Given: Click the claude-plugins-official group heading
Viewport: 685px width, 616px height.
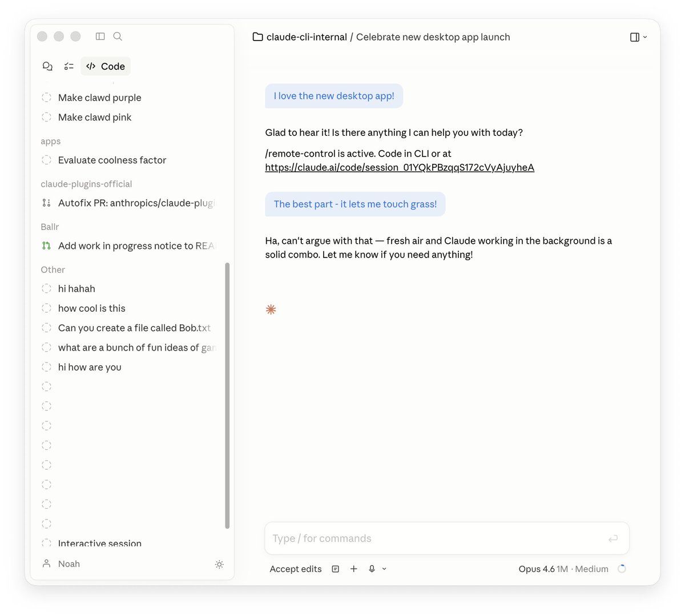Looking at the screenshot, I should coord(86,184).
